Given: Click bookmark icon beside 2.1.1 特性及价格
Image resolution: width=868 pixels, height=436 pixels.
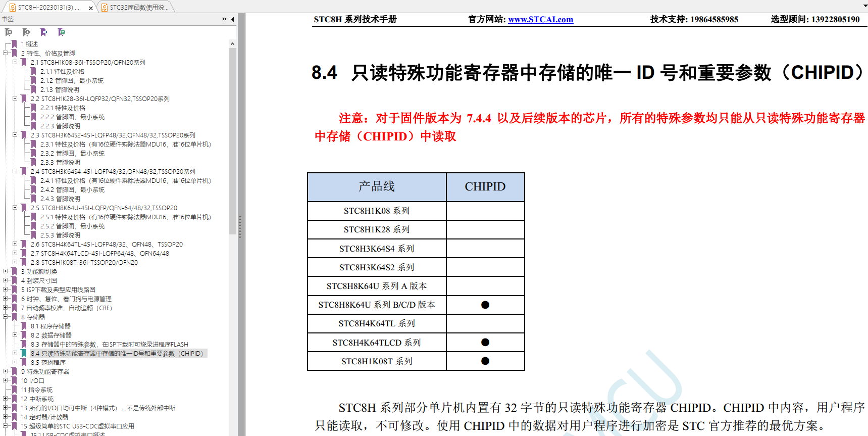Looking at the screenshot, I should 33,72.
